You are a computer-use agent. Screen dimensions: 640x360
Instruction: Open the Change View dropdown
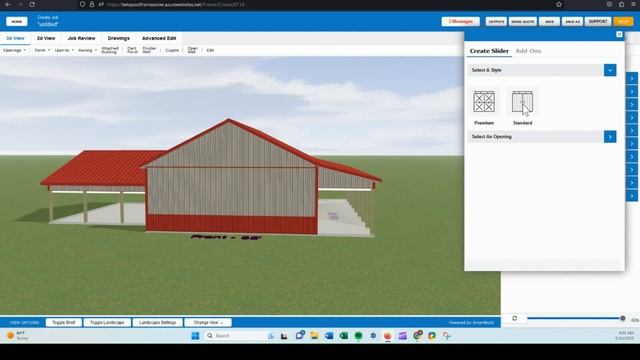[208, 322]
